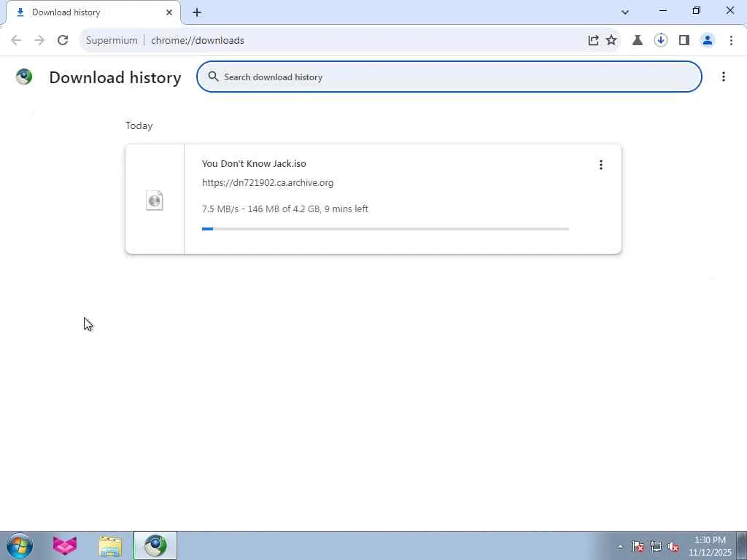Open the profile avatar menu
747x560 pixels.
point(708,40)
